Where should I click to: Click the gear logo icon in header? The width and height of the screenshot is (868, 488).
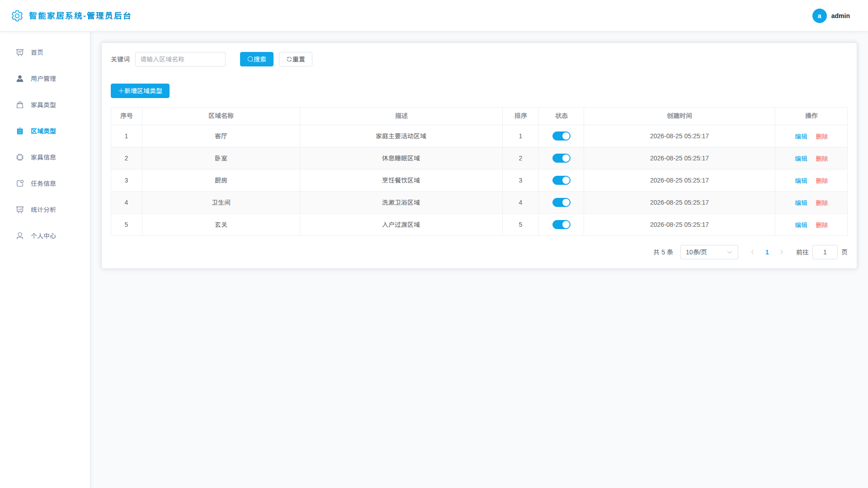pos(17,16)
